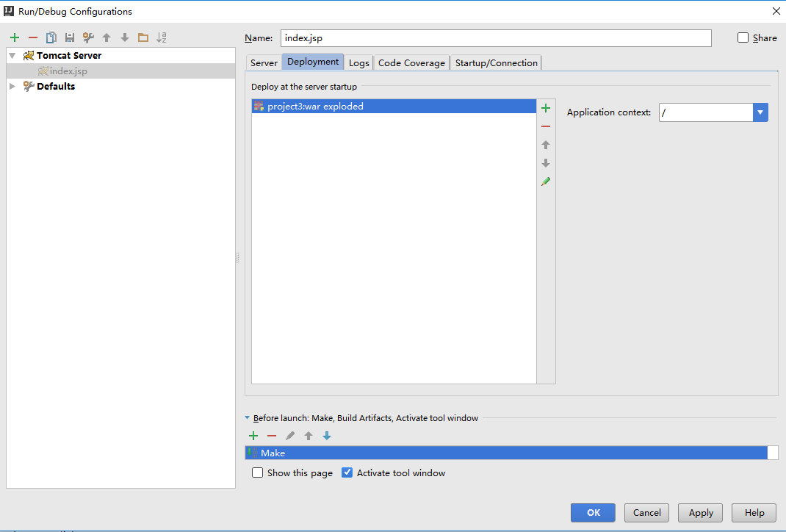Click the Tomcat Server icon in the tree
Viewport: 786px width, 532px height.
pos(29,56)
